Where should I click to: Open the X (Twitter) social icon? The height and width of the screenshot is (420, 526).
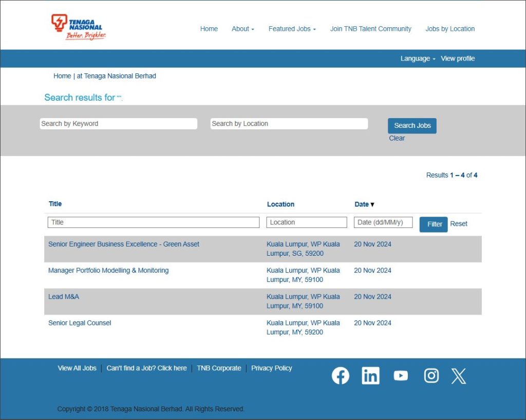pos(459,376)
